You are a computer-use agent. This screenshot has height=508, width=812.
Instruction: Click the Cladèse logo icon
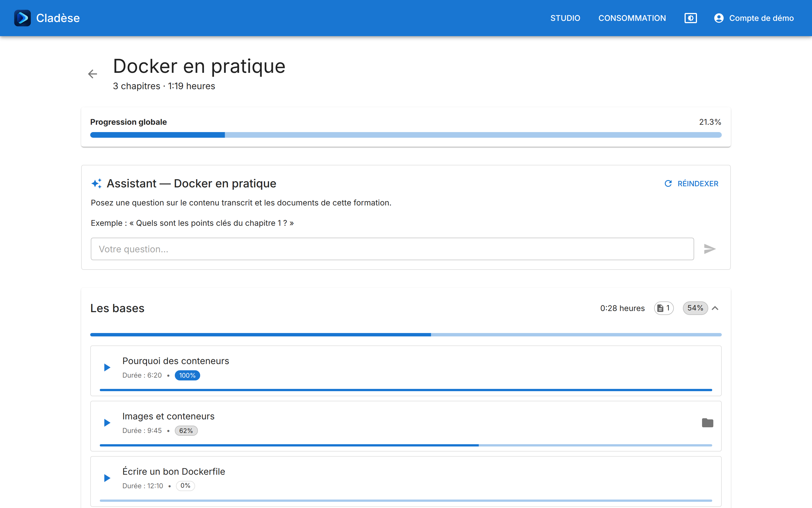pyautogui.click(x=23, y=18)
